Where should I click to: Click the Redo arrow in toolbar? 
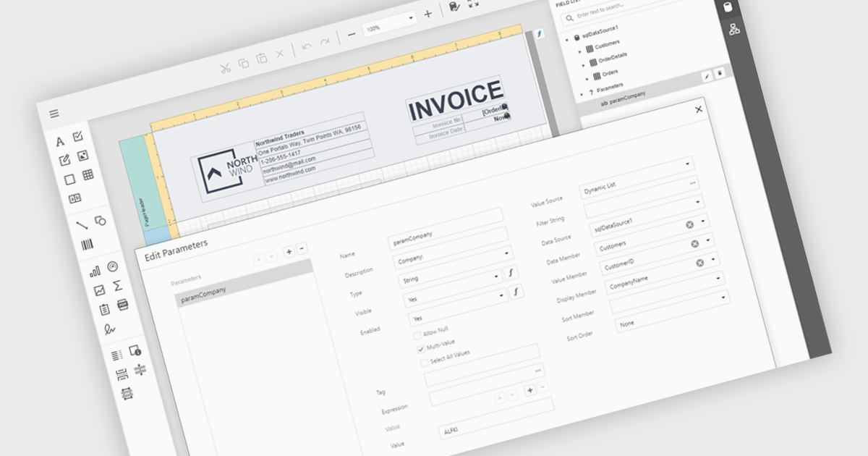pos(325,41)
